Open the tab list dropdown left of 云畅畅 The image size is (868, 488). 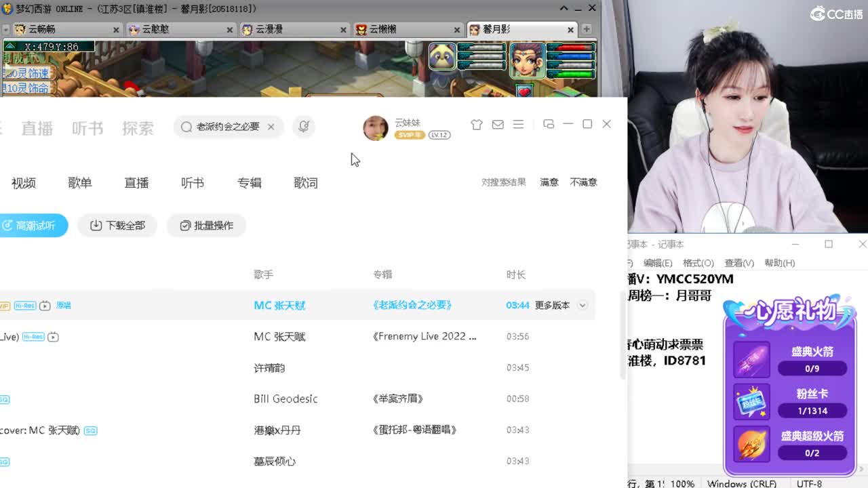(x=5, y=30)
